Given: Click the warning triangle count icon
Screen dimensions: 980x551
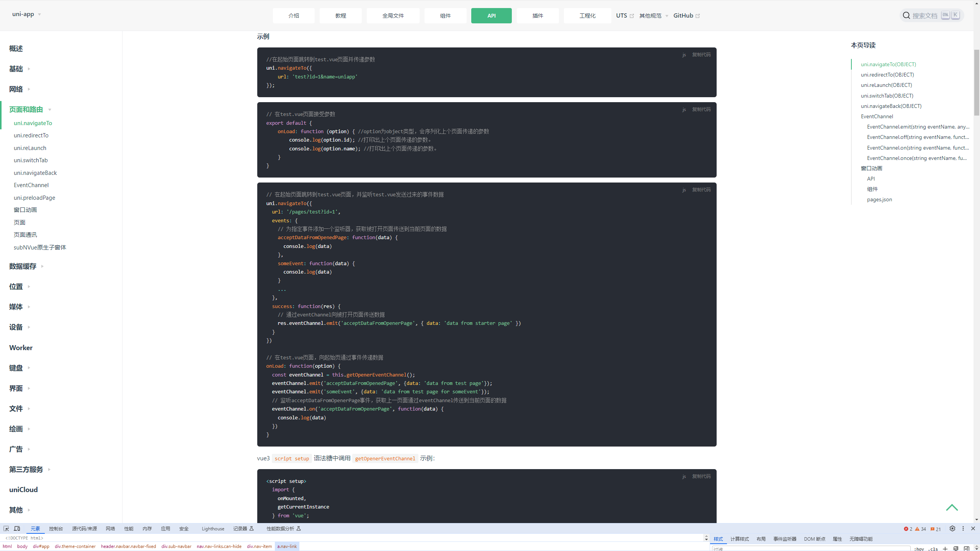Looking at the screenshot, I should [x=917, y=529].
